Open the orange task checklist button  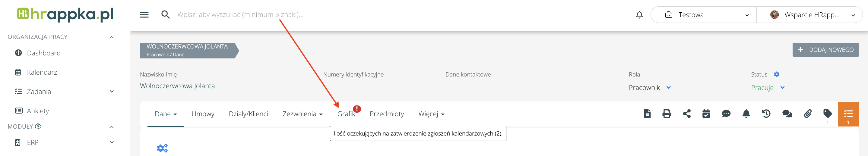pyautogui.click(x=848, y=114)
